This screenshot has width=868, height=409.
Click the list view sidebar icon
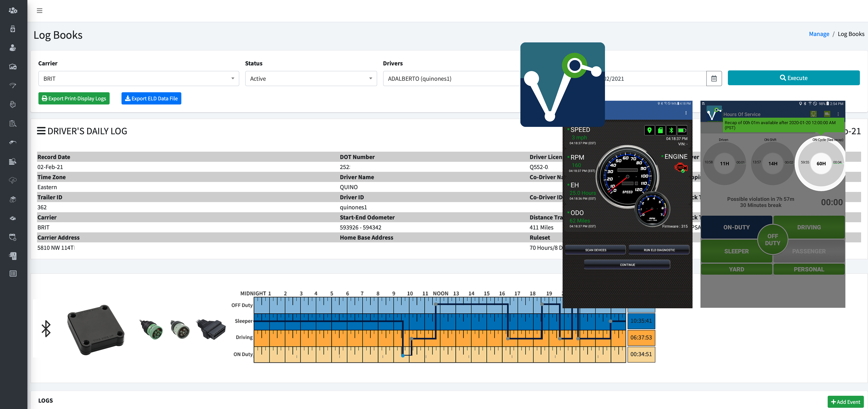[13, 273]
